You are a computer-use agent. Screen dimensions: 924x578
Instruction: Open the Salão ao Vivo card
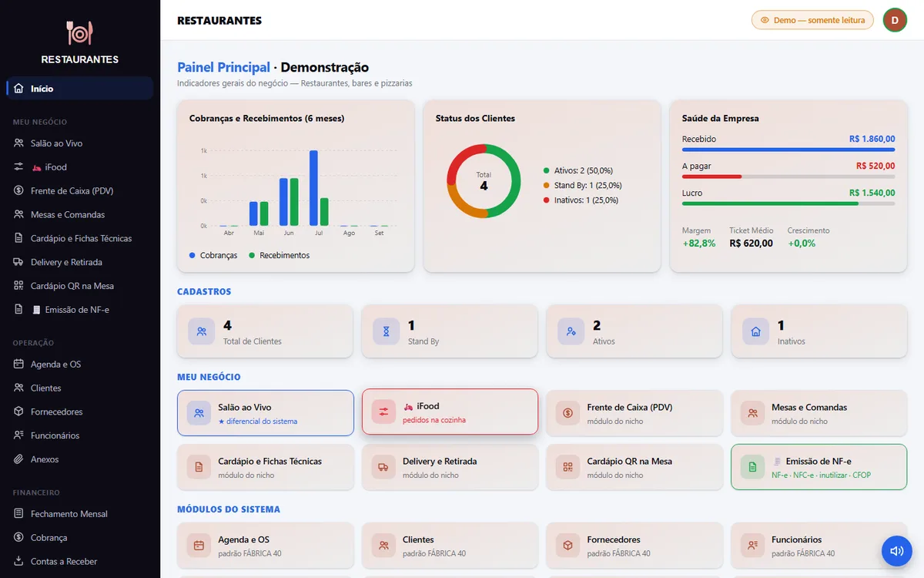click(266, 413)
